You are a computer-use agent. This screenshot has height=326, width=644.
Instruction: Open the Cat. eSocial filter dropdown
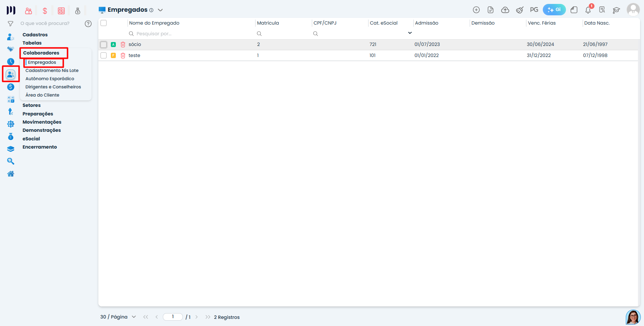point(410,33)
